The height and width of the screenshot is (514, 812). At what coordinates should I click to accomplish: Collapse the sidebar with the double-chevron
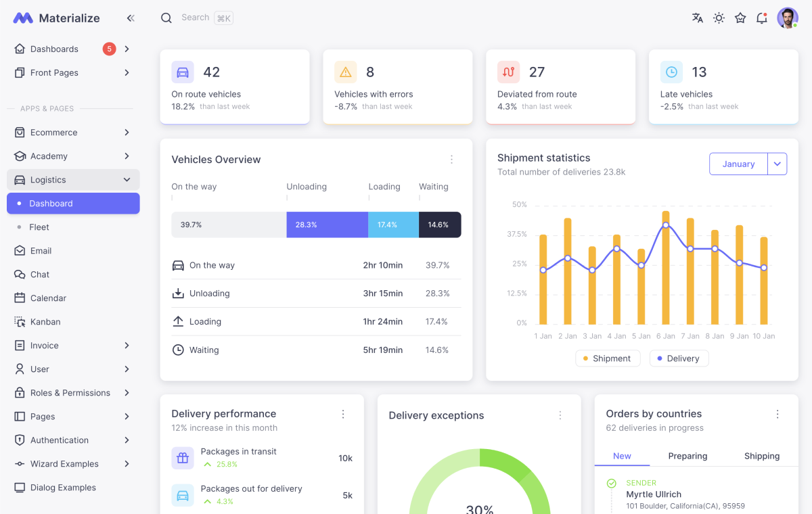click(131, 18)
